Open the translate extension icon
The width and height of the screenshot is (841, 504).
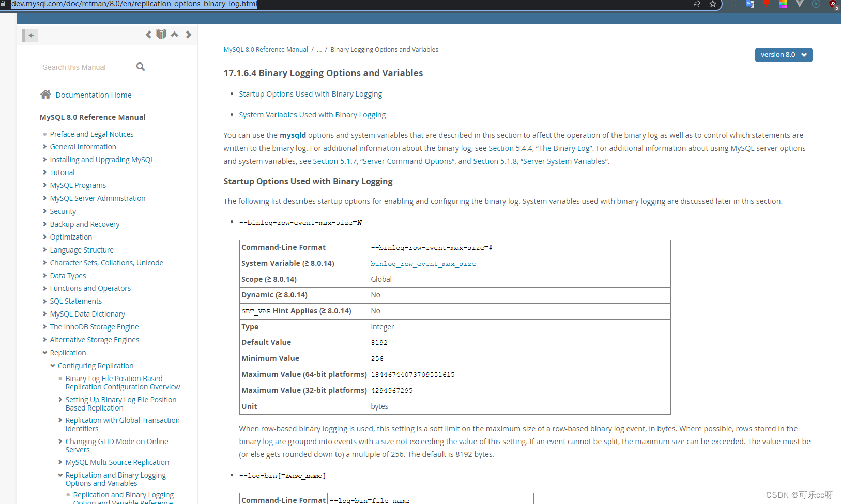point(750,4)
